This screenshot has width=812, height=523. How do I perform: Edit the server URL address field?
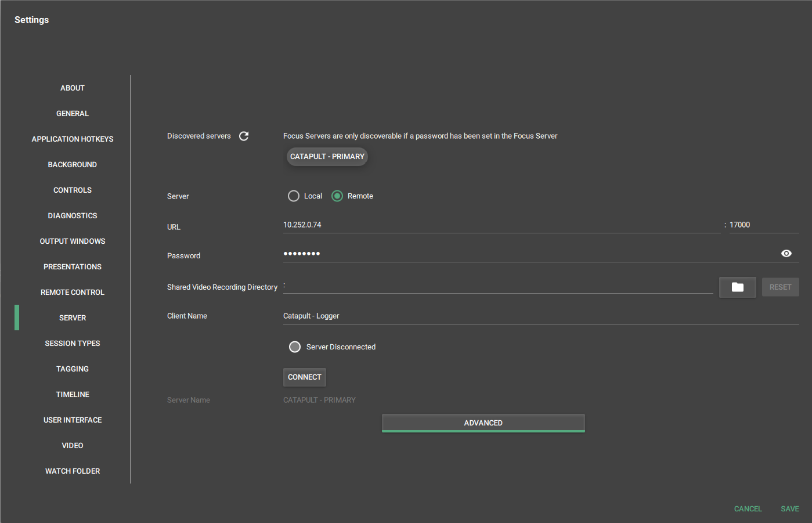pyautogui.click(x=502, y=225)
